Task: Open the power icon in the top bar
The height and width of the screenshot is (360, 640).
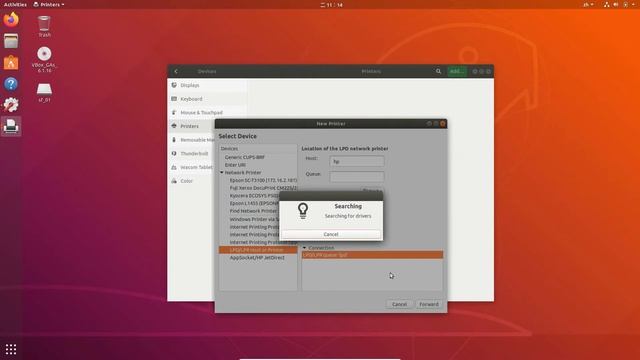Action: [626, 4]
